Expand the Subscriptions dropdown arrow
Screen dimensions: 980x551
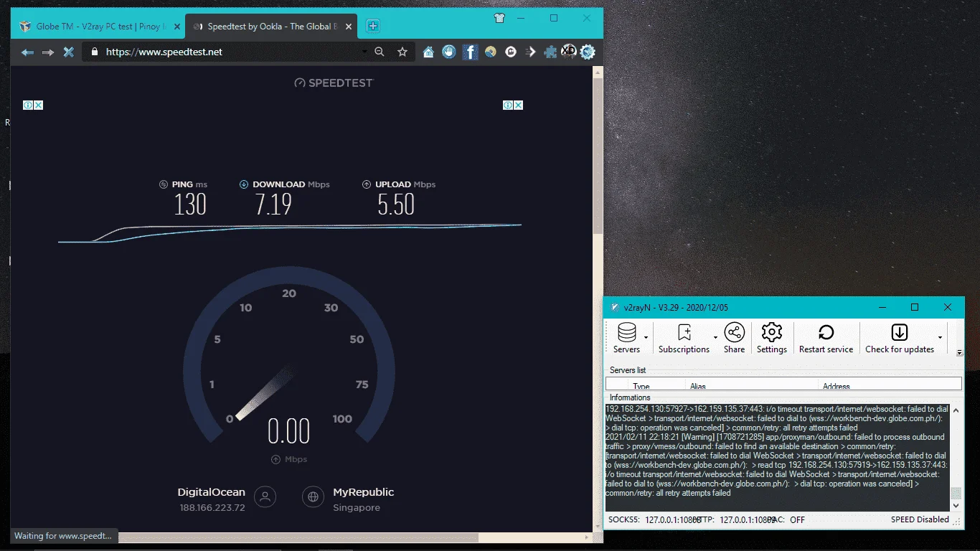click(x=715, y=338)
